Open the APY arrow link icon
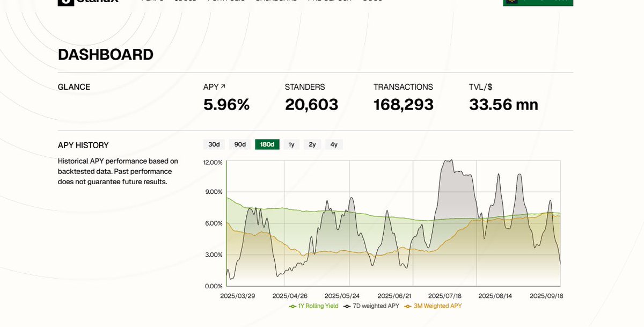 (x=223, y=86)
